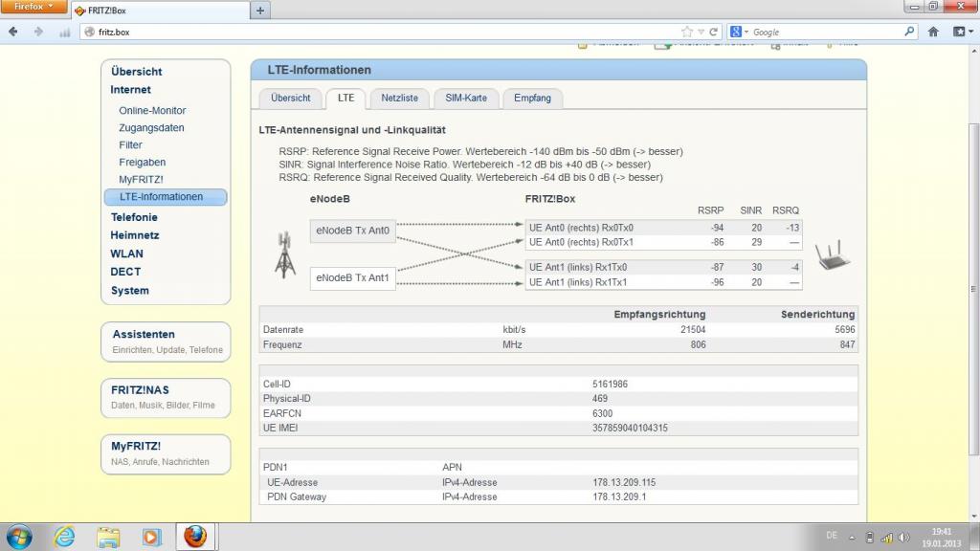980x551 pixels.
Task: Go to the Firefox home page
Action: click(x=933, y=32)
